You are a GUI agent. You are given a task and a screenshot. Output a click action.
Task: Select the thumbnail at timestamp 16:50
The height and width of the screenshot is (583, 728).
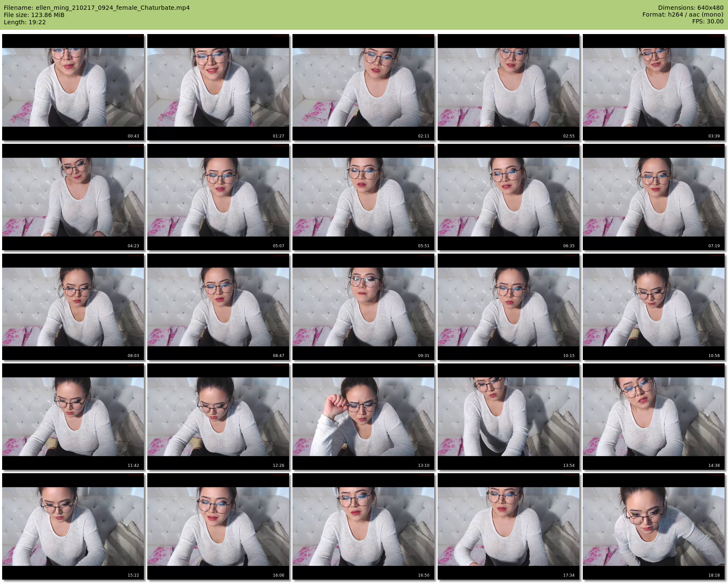pyautogui.click(x=364, y=526)
